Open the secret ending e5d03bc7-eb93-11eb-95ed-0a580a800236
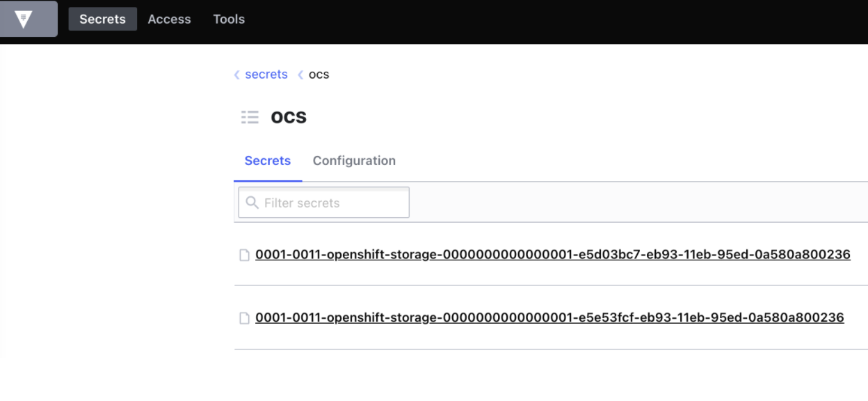Image resolution: width=868 pixels, height=401 pixels. coord(553,255)
